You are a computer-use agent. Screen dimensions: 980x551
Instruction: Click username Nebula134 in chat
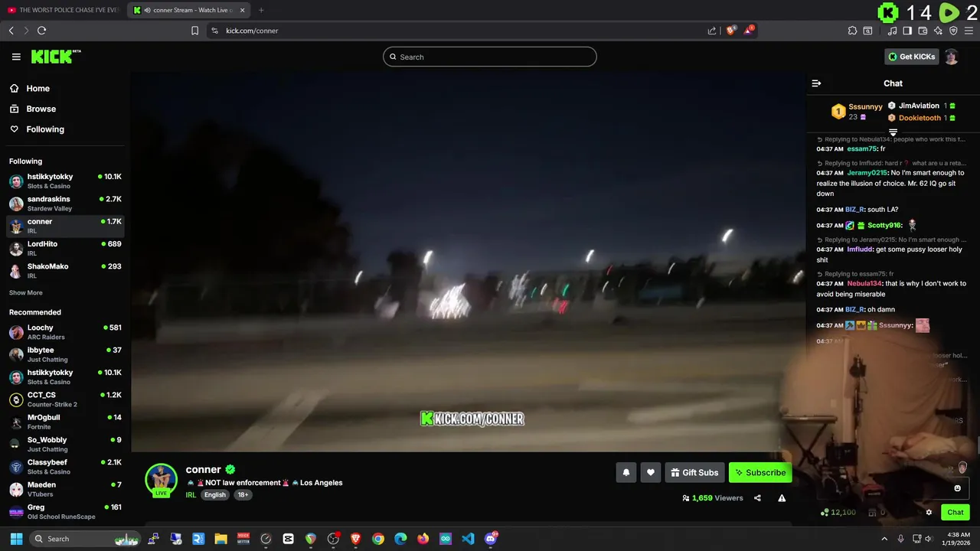864,284
